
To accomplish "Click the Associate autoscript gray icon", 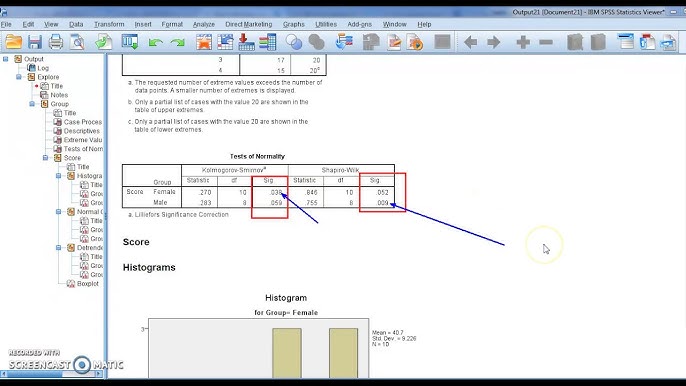I will tap(371, 42).
